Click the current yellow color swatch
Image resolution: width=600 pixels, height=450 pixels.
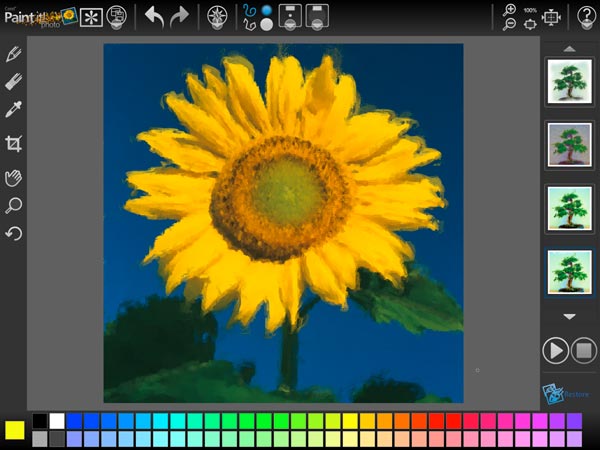click(15, 430)
